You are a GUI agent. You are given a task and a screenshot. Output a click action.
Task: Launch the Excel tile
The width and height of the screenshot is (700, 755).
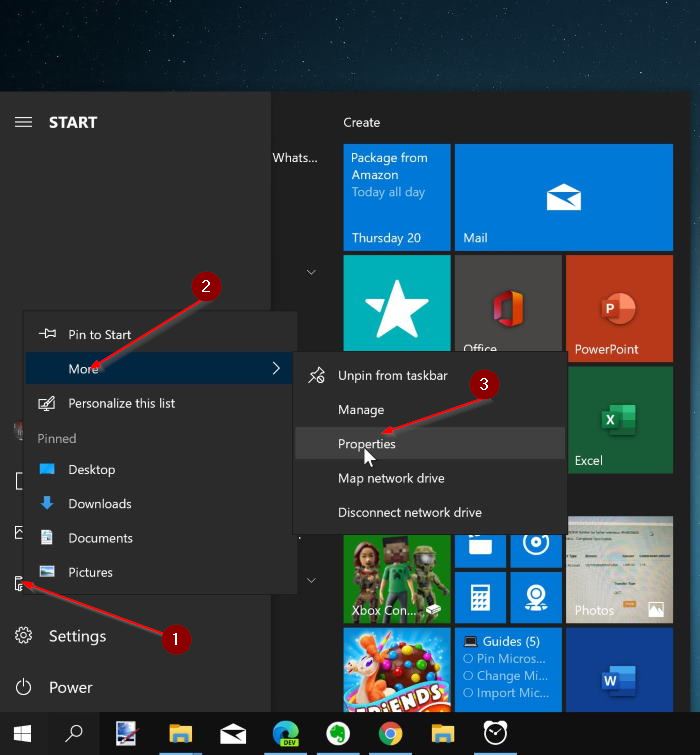[621, 420]
